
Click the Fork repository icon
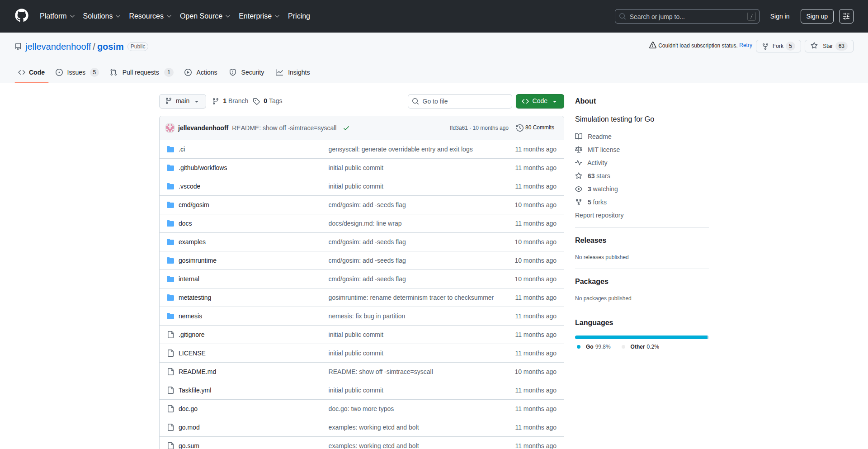click(765, 46)
